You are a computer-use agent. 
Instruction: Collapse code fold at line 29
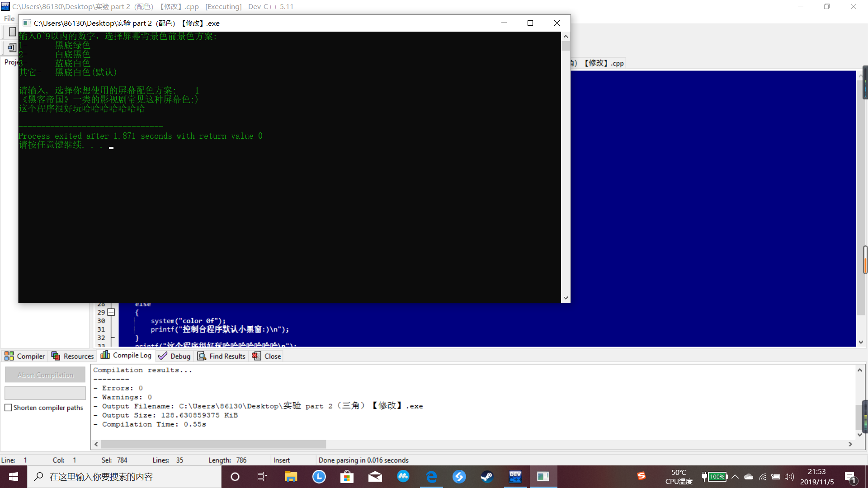coord(111,312)
